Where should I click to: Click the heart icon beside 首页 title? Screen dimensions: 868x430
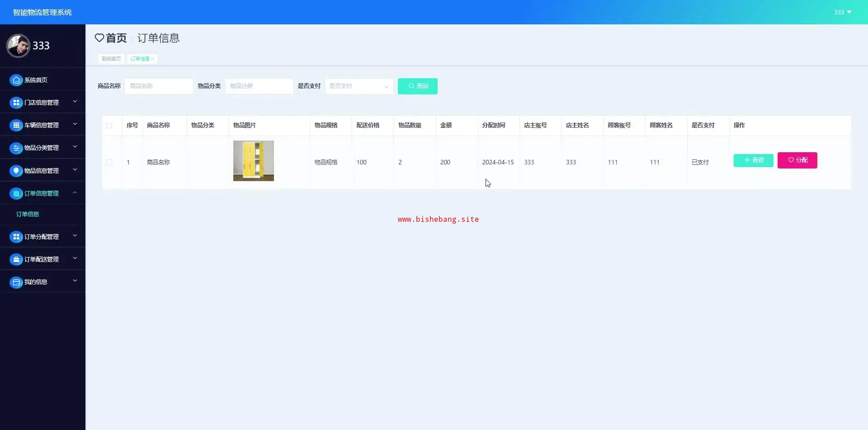point(99,38)
